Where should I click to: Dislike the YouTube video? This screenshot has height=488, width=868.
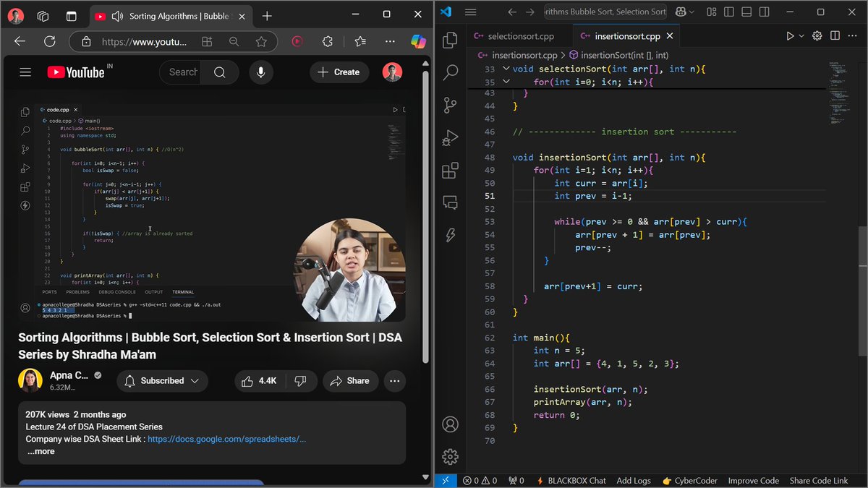pos(301,381)
